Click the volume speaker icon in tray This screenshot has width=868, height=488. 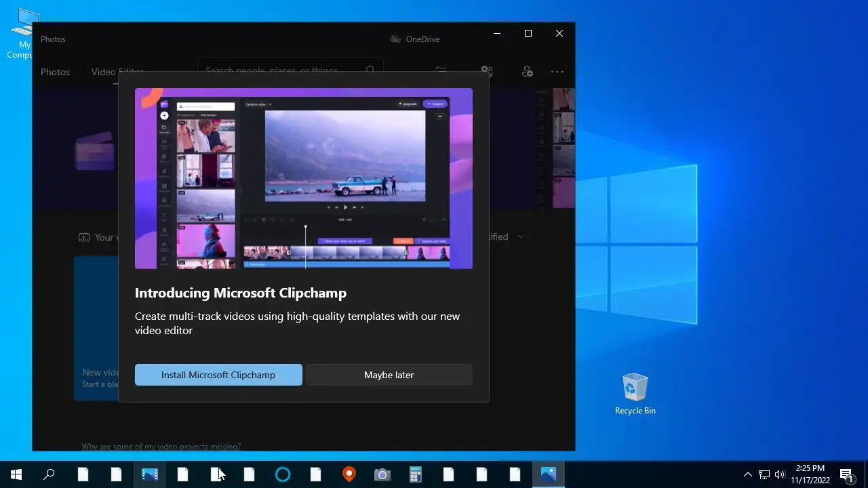tap(780, 474)
